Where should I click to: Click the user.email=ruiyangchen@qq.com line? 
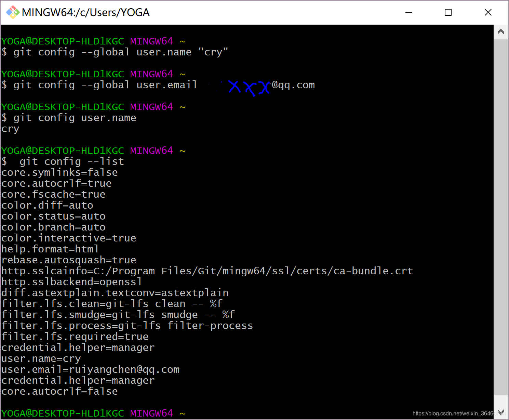click(91, 370)
